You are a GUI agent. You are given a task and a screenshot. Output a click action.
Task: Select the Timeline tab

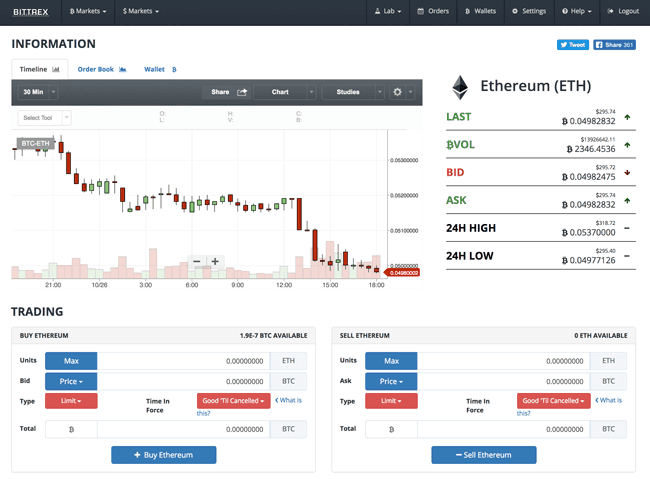click(x=39, y=69)
